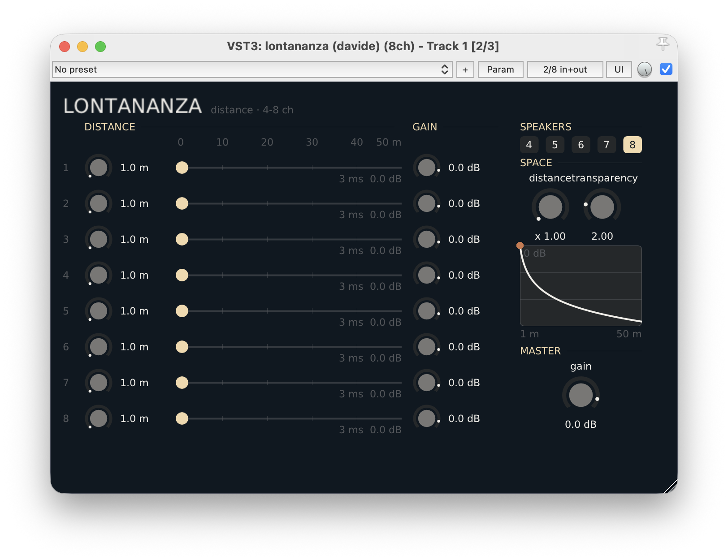This screenshot has width=728, height=560.
Task: Click the wet/dry mix knob in the plugin header
Action: (x=645, y=69)
